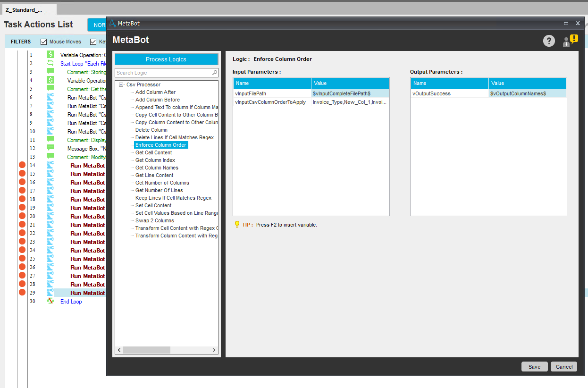Viewport: 588px width, 388px height.
Task: Edit the vOutputSuccess value cell
Action: (528, 93)
